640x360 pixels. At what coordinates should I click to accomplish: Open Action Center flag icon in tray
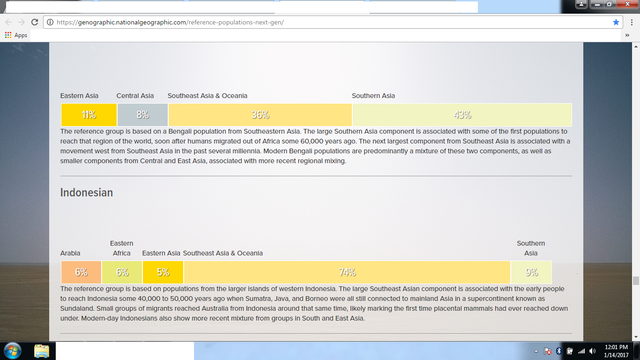click(x=548, y=351)
